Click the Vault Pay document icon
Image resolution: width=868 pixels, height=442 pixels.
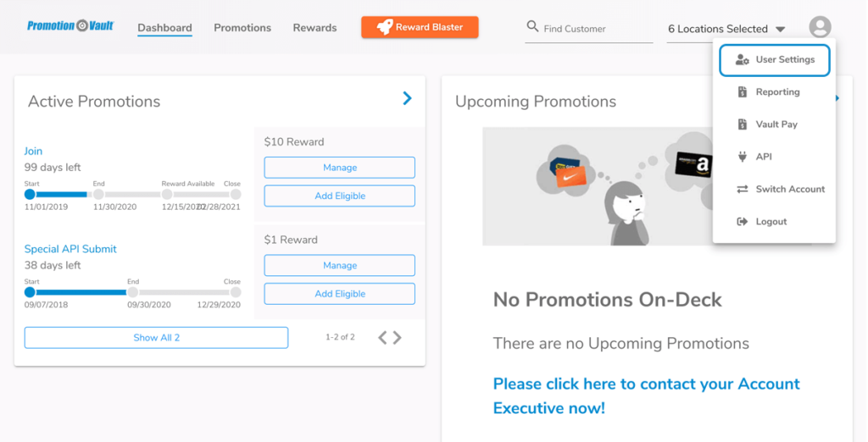coord(743,124)
